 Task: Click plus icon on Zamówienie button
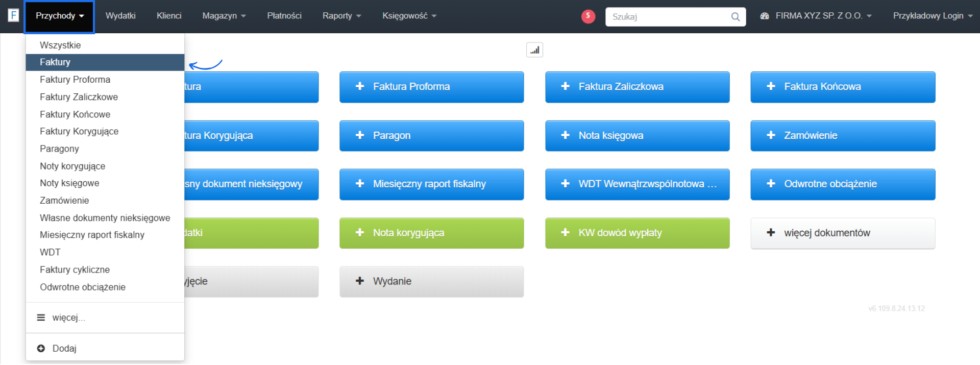point(771,135)
